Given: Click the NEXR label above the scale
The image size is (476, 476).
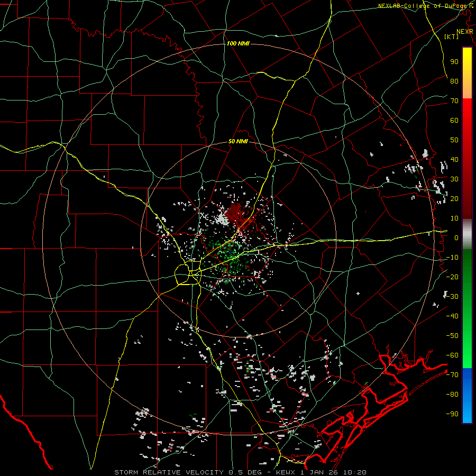Looking at the screenshot, I should [465, 32].
